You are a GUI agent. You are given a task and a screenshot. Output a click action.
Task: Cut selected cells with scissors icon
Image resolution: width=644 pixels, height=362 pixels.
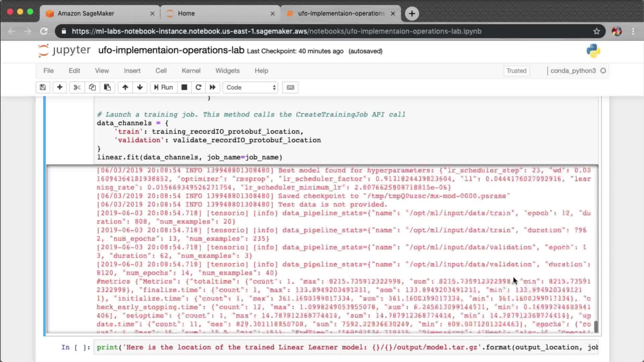click(x=77, y=87)
